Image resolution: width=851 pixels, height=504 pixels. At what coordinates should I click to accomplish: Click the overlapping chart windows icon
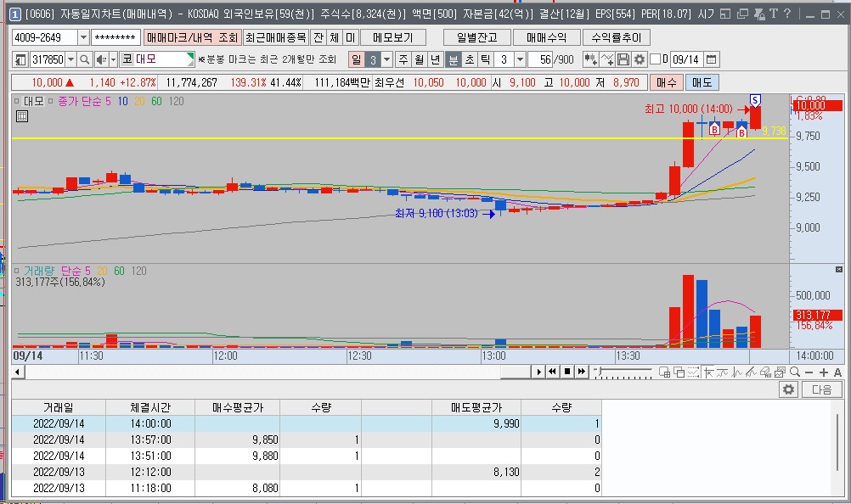tap(679, 372)
